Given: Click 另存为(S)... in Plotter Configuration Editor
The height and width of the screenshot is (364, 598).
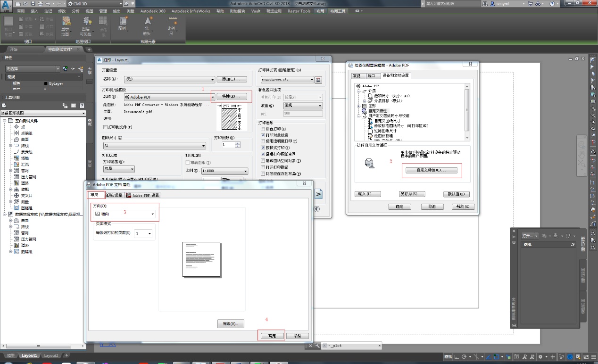Looking at the screenshot, I should 412,194.
